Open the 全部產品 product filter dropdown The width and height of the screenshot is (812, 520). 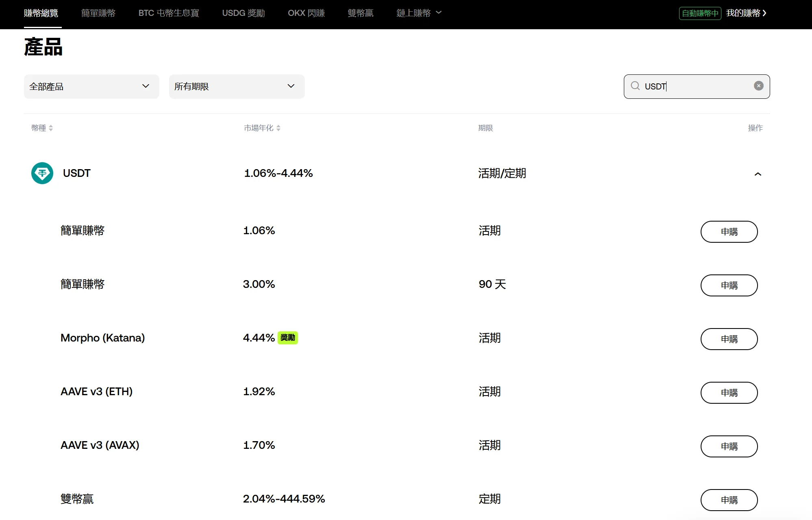pos(91,86)
